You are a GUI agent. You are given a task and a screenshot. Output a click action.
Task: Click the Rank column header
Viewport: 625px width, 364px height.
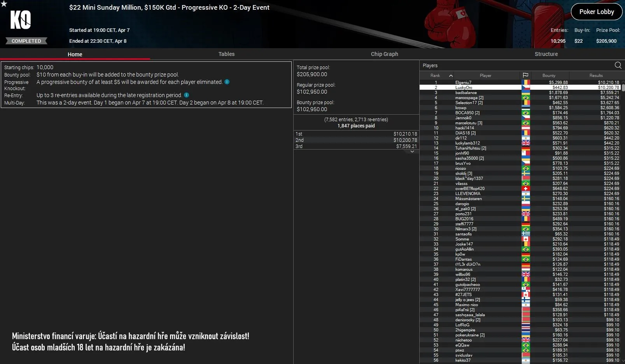coord(435,76)
